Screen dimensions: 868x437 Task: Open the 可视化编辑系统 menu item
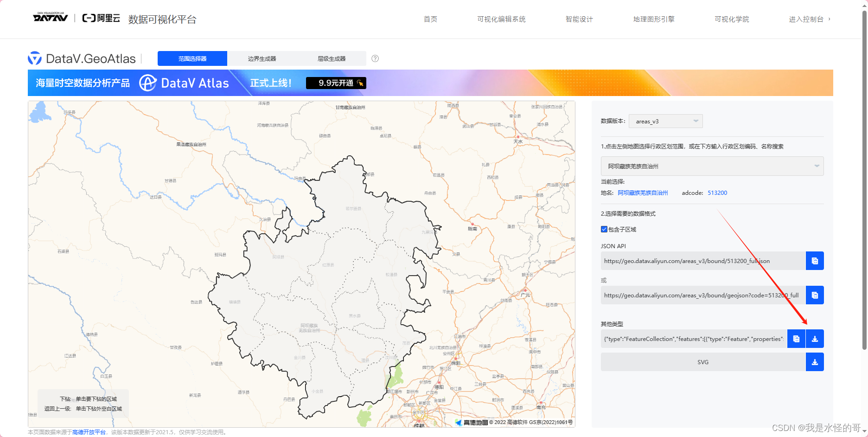point(501,19)
